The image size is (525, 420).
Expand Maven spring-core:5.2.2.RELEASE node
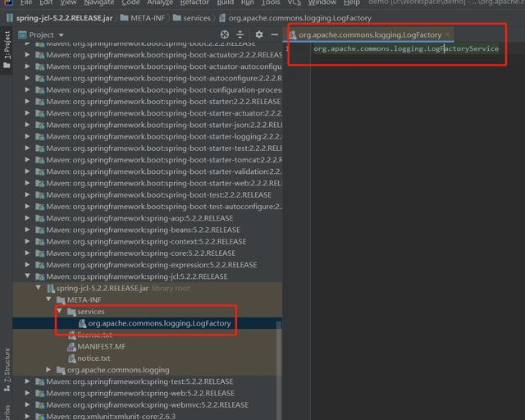27,253
